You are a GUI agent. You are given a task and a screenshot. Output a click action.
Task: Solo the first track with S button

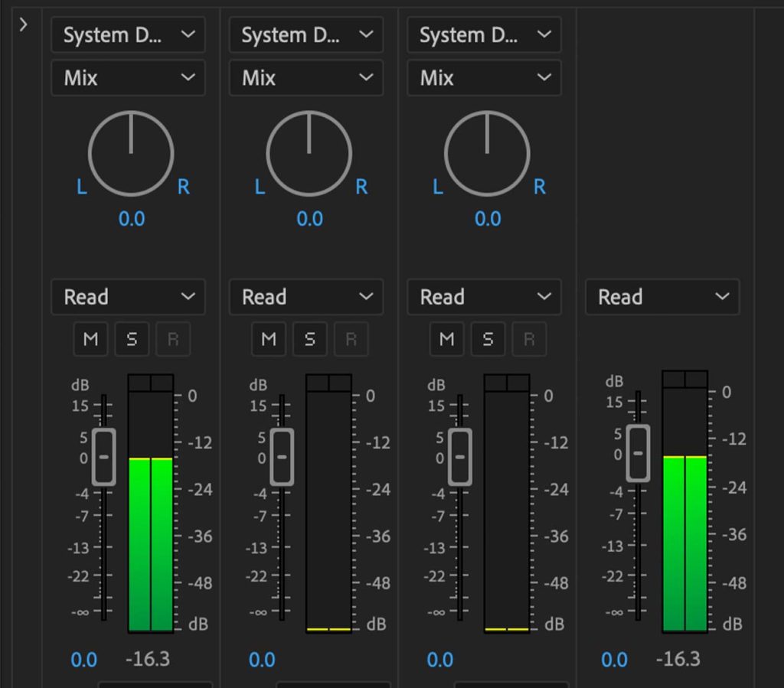(132, 340)
